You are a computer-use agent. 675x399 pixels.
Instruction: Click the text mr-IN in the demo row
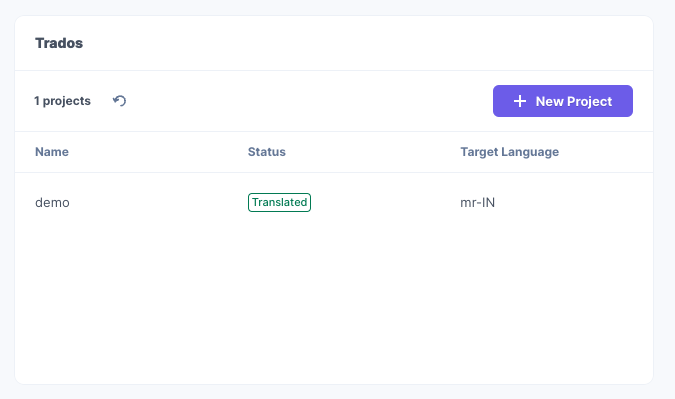(477, 202)
